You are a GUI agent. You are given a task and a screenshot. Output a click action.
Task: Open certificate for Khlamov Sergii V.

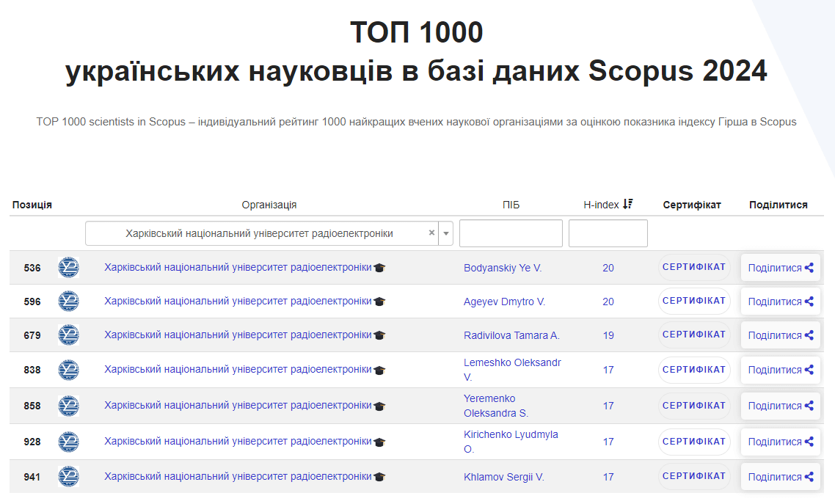click(x=693, y=476)
